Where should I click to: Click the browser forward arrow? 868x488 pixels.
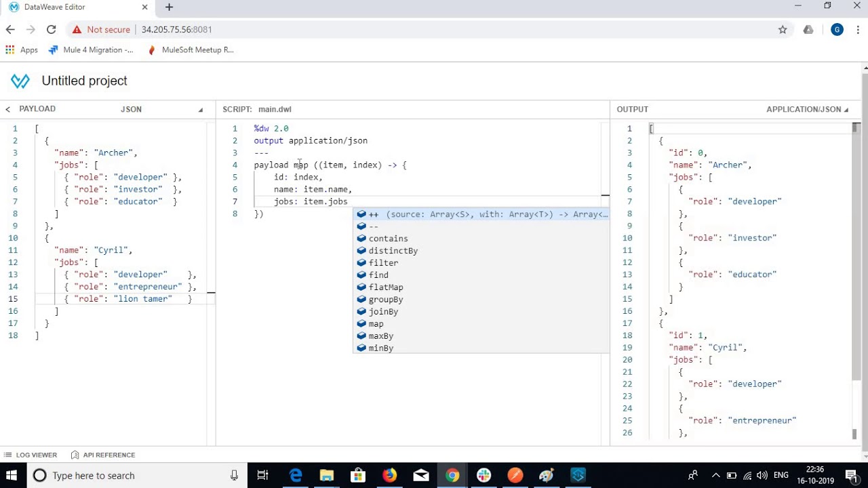coord(31,29)
